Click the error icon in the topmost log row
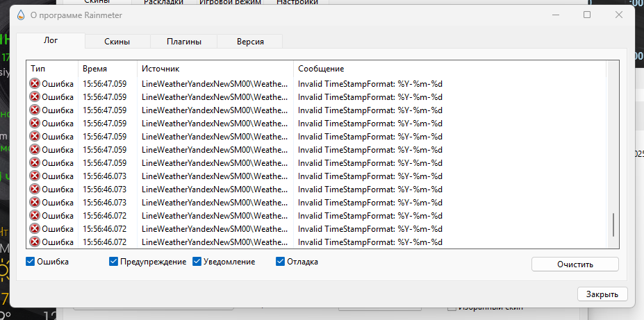Viewport: 644px width, 320px height. (x=35, y=84)
